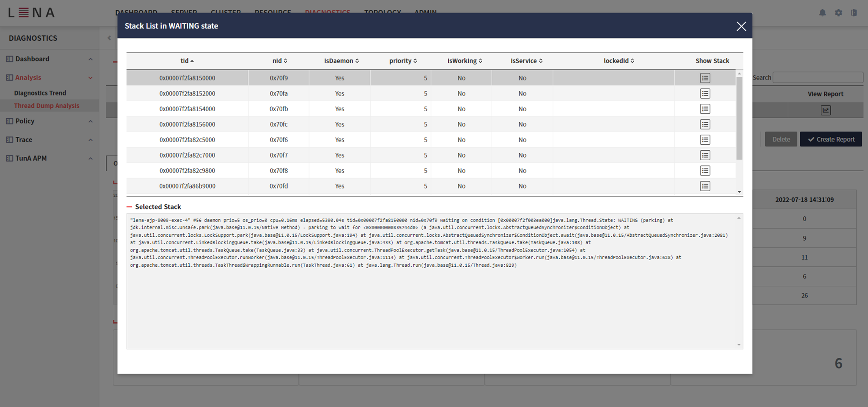Click the Create Report button
Image resolution: width=868 pixels, height=407 pixels.
click(x=830, y=139)
